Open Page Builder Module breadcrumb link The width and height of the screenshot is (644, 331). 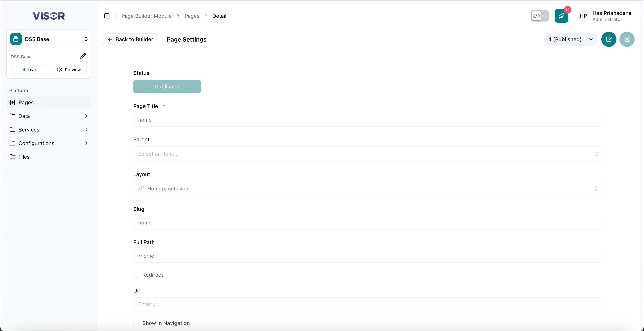click(x=146, y=16)
